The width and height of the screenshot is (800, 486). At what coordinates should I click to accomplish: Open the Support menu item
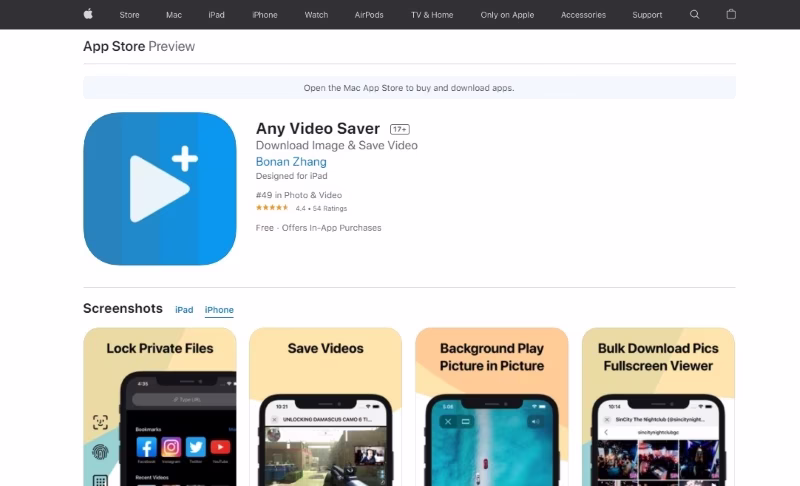pyautogui.click(x=647, y=15)
